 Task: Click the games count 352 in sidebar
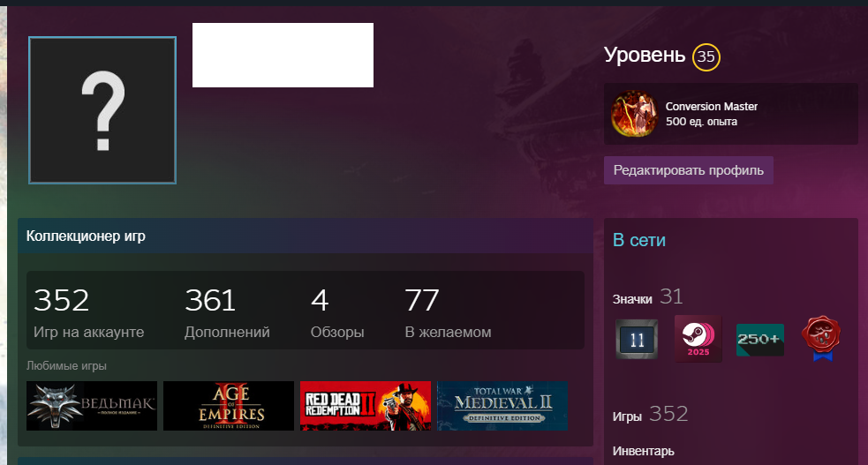pos(668,414)
